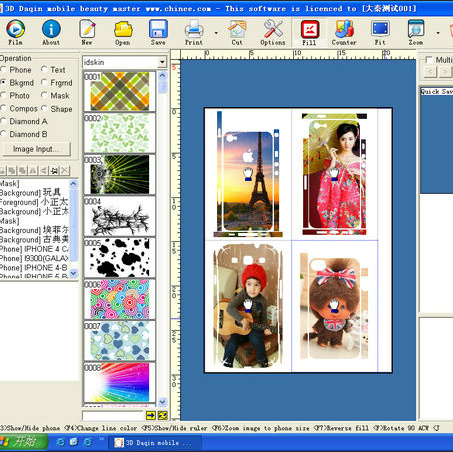Click the thumbnail list scroll-down arrow

[x=162, y=402]
